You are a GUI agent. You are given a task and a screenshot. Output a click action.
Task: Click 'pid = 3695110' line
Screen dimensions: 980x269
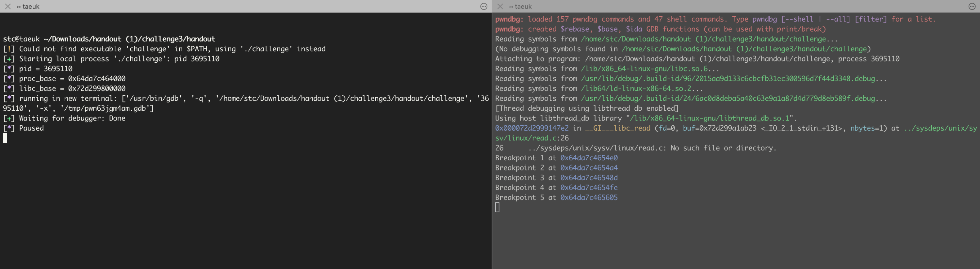[x=38, y=69]
